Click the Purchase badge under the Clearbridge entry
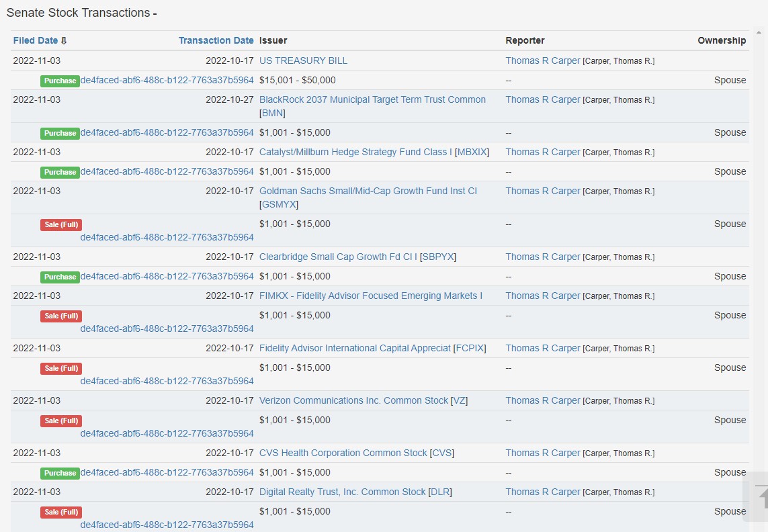Screen dimensions: 768x532 (x=60, y=277)
